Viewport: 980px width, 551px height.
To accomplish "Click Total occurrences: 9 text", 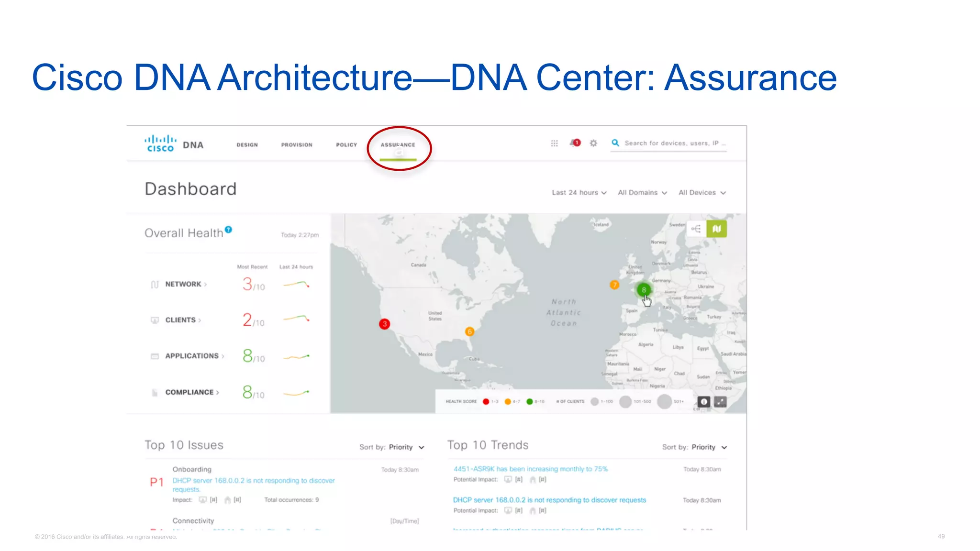I will tap(291, 500).
